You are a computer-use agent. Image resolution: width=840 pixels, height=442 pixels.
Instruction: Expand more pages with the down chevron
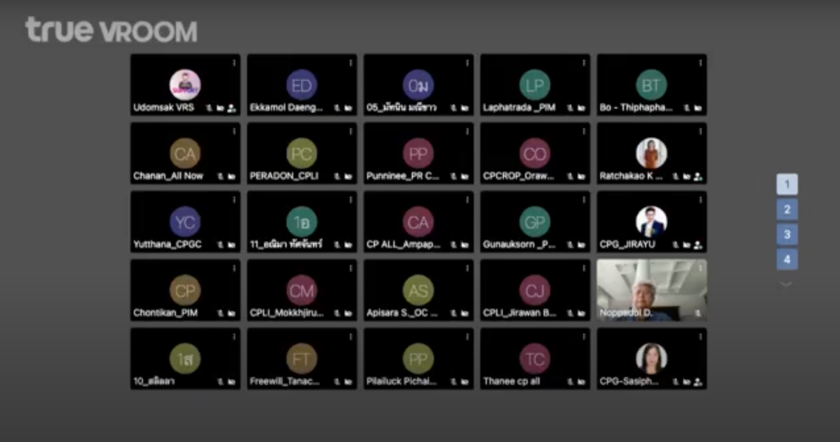tap(787, 284)
